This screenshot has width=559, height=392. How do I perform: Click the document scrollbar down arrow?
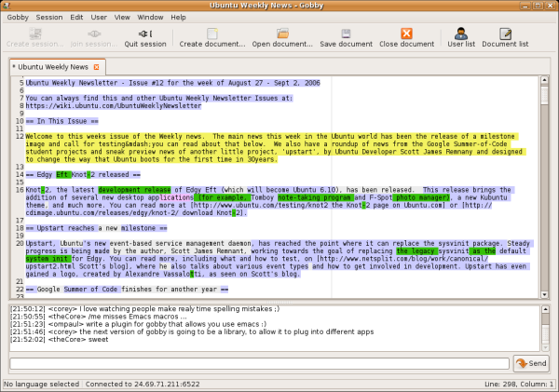click(544, 294)
